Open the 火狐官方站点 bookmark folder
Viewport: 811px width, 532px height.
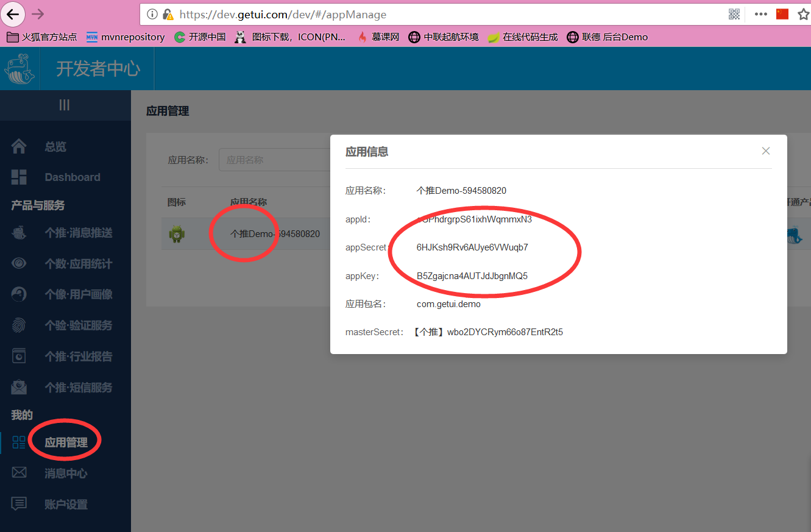coord(41,37)
